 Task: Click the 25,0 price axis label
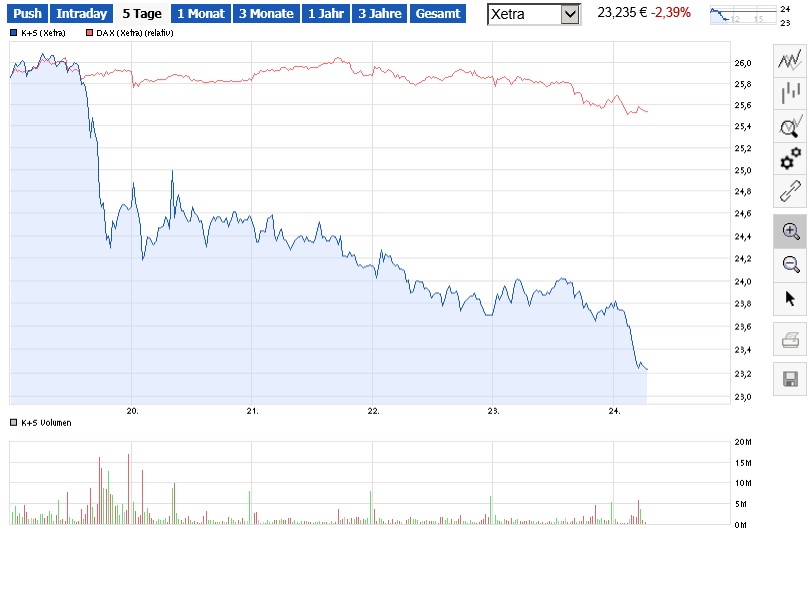pyautogui.click(x=743, y=170)
